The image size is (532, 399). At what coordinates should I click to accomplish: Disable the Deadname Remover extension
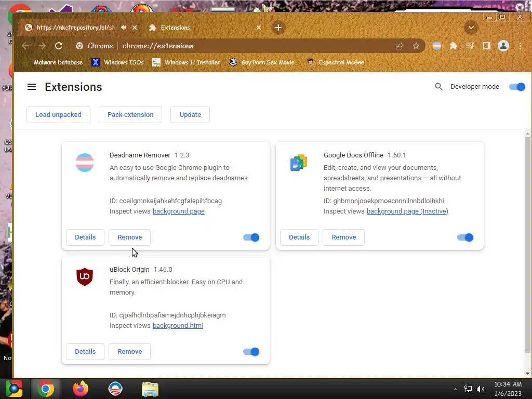pyautogui.click(x=251, y=237)
